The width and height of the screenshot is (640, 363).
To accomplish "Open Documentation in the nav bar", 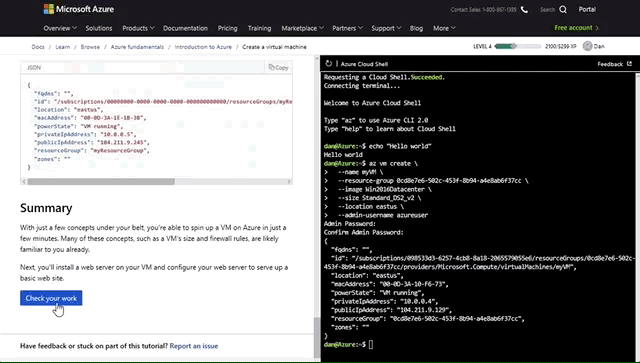I will (x=185, y=28).
